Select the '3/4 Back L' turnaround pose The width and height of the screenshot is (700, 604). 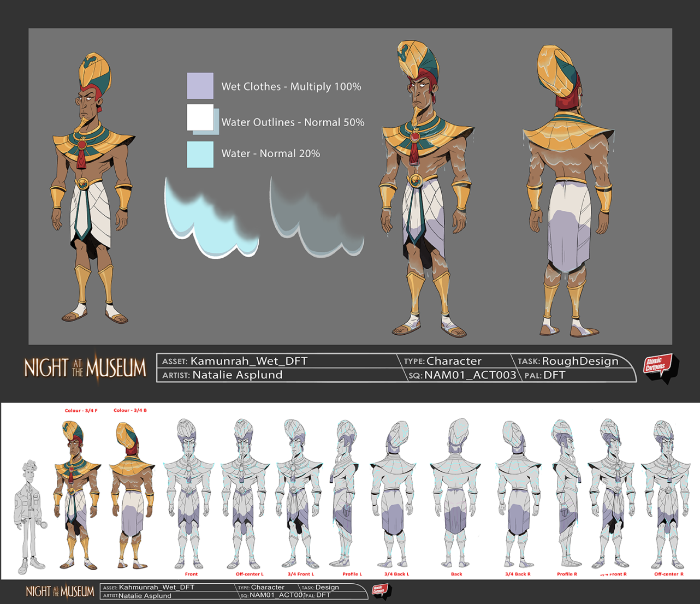pos(395,494)
